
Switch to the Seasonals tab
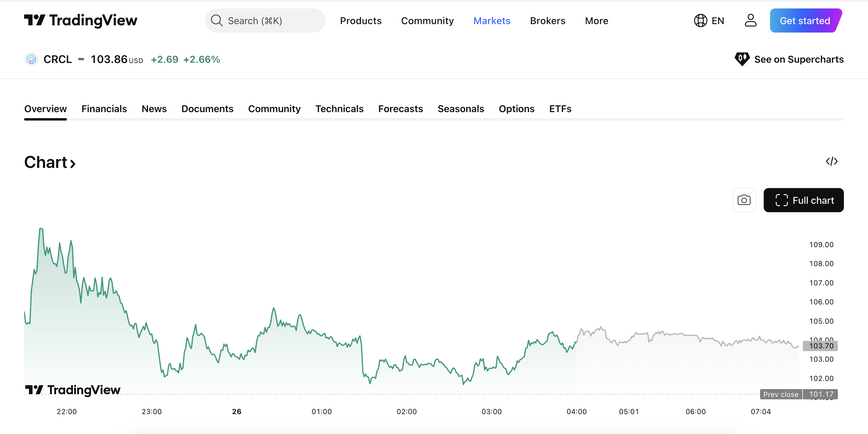tap(461, 108)
